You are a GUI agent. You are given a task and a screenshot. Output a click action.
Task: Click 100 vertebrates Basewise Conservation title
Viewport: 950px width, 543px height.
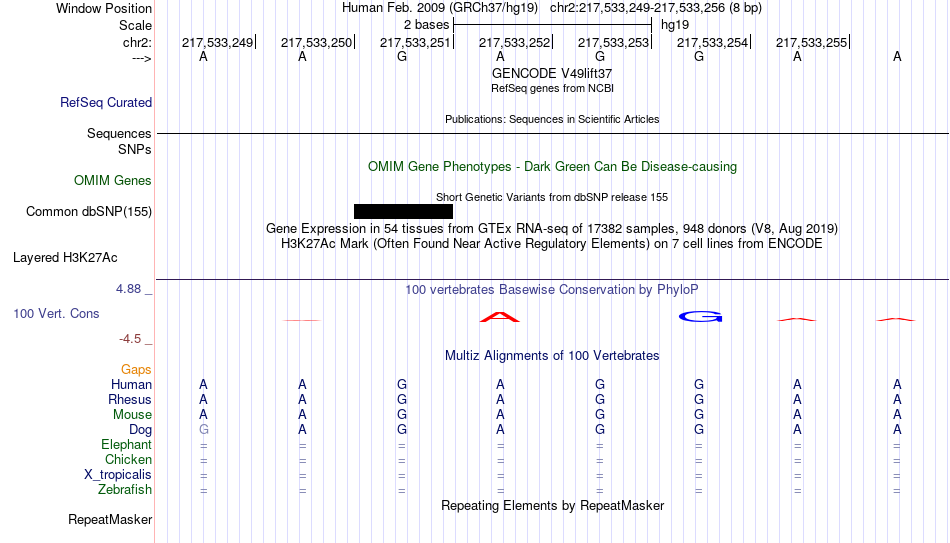click(x=552, y=290)
